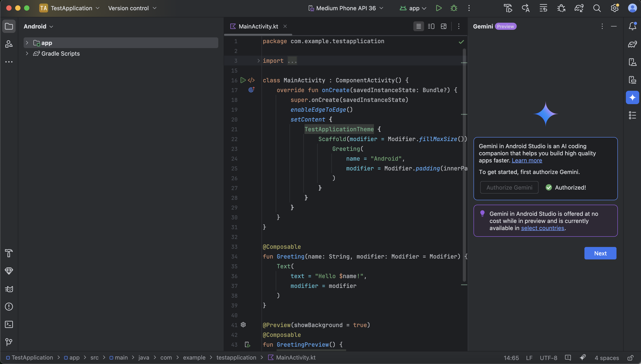The image size is (641, 364).
Task: Open the Build hammer tool window
Action: pos(9,253)
